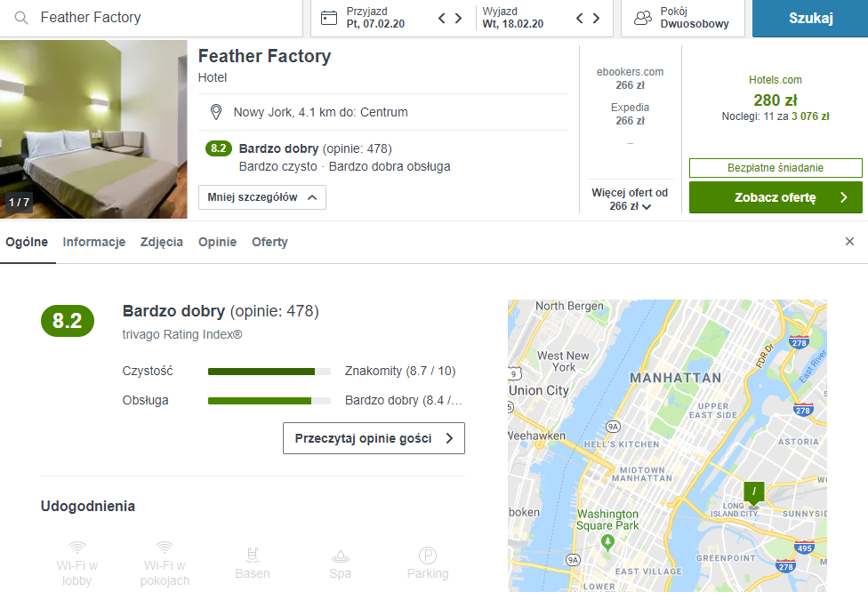
Task: Select the Opinie tab
Action: pos(218,242)
